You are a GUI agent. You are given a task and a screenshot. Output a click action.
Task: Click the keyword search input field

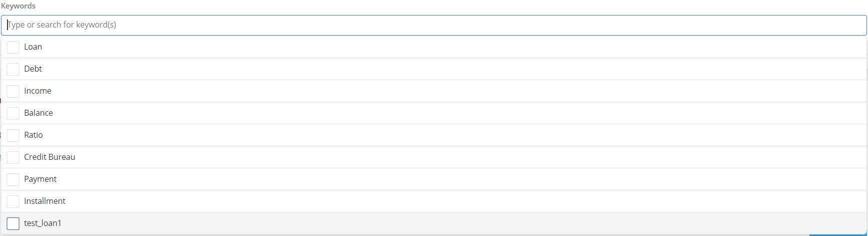433,25
